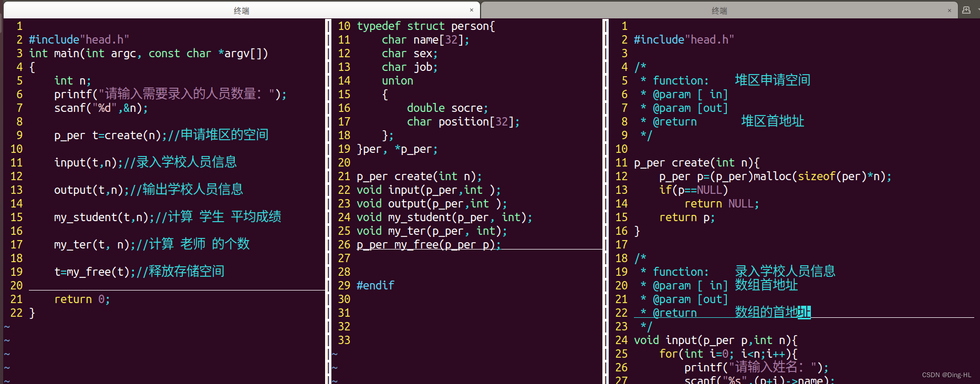Click output(t,n);//输出学校人员信息 line
Screen dimensions: 980x384
tap(149, 190)
